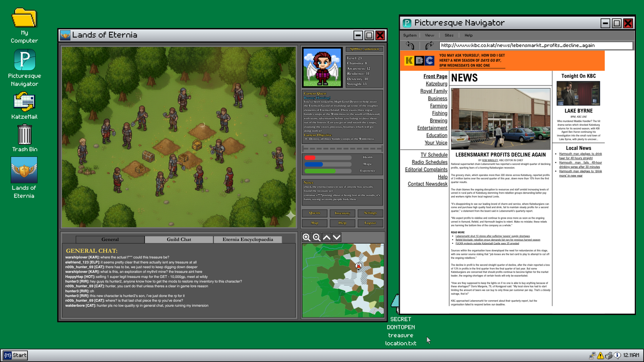The image size is (644, 362).
Task: Switch to the General chat tab
Action: 110,239
